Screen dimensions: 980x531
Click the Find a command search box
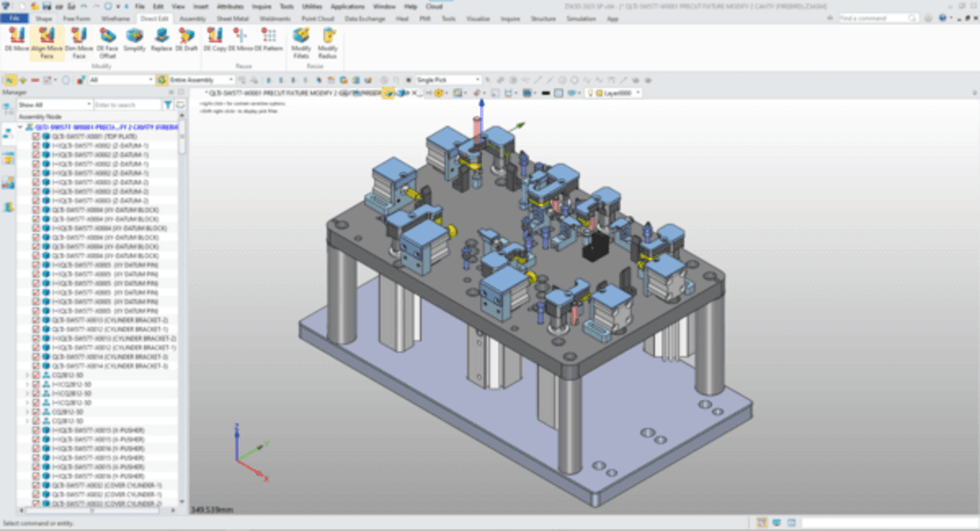click(873, 18)
